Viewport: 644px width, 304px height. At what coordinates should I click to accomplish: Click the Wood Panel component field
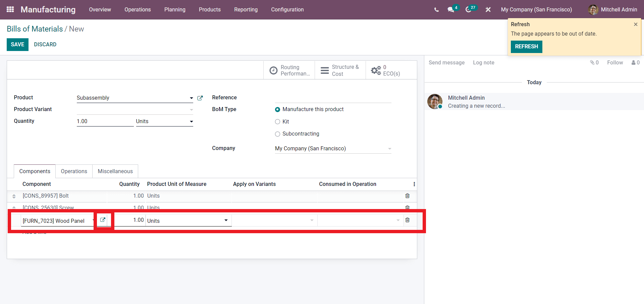pos(57,220)
